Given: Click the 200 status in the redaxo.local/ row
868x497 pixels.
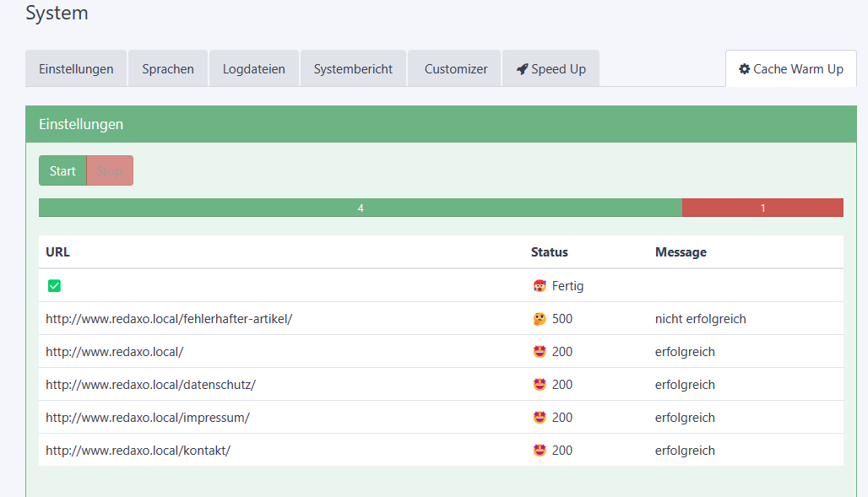Looking at the screenshot, I should click(561, 351).
